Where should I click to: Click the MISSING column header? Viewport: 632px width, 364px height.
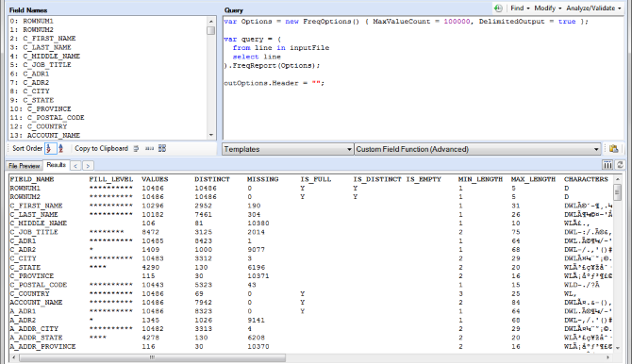pos(262,179)
